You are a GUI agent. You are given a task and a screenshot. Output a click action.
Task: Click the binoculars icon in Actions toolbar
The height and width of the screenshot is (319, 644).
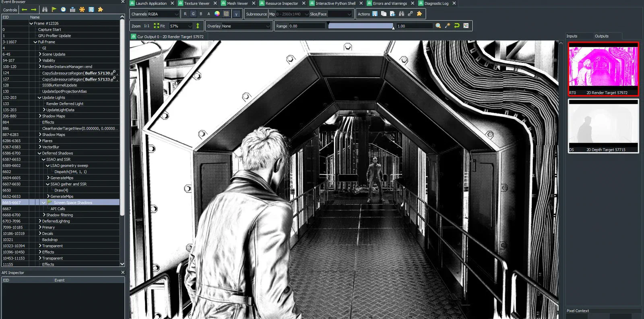(x=401, y=14)
